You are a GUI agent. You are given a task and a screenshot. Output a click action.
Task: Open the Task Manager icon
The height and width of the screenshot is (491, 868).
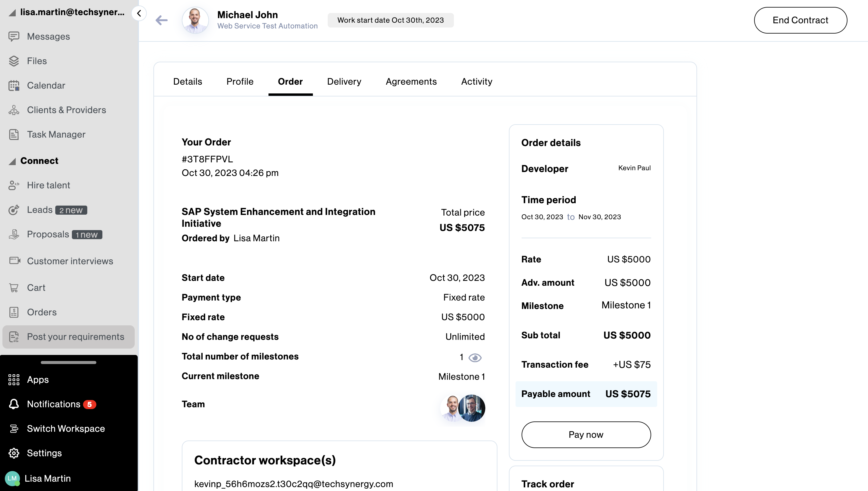pos(14,135)
